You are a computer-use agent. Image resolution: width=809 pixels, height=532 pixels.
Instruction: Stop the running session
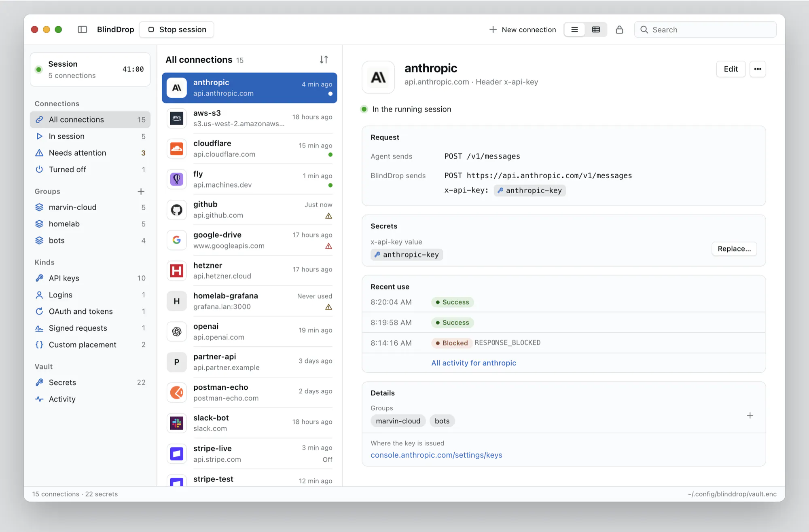pos(177,30)
